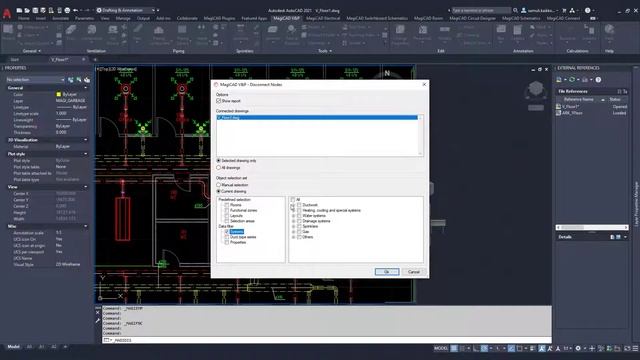Click the Plot quick-access icon

pyautogui.click(x=67, y=10)
